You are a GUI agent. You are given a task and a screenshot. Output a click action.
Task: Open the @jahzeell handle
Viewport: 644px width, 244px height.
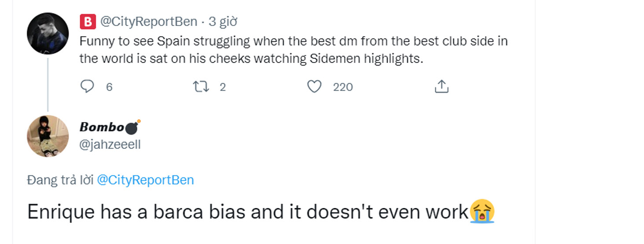coord(110,144)
